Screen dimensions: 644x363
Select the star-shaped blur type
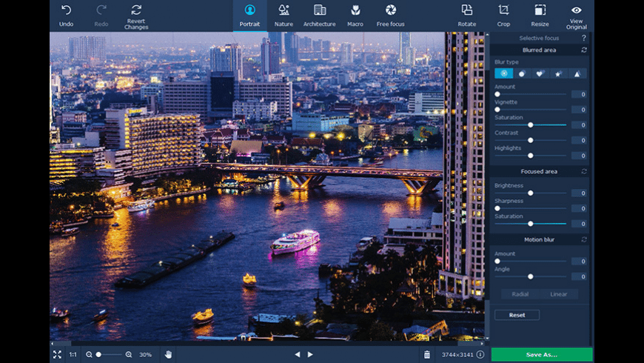pos(558,73)
